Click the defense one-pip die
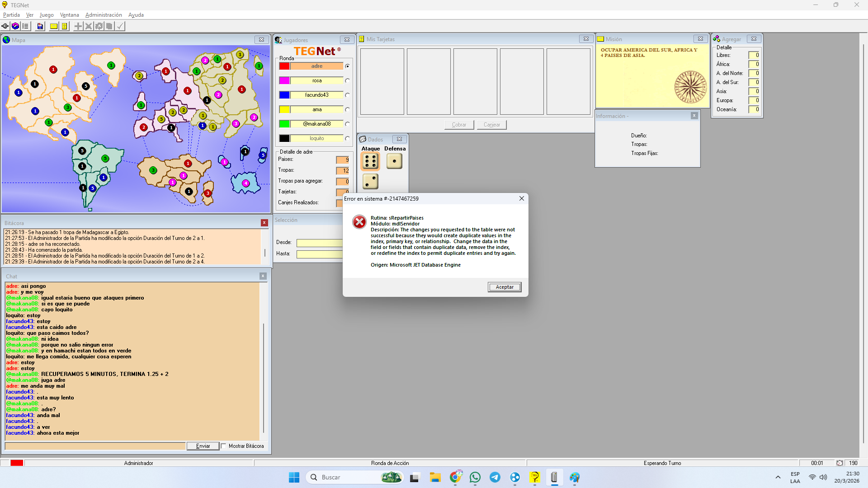 [x=394, y=161]
